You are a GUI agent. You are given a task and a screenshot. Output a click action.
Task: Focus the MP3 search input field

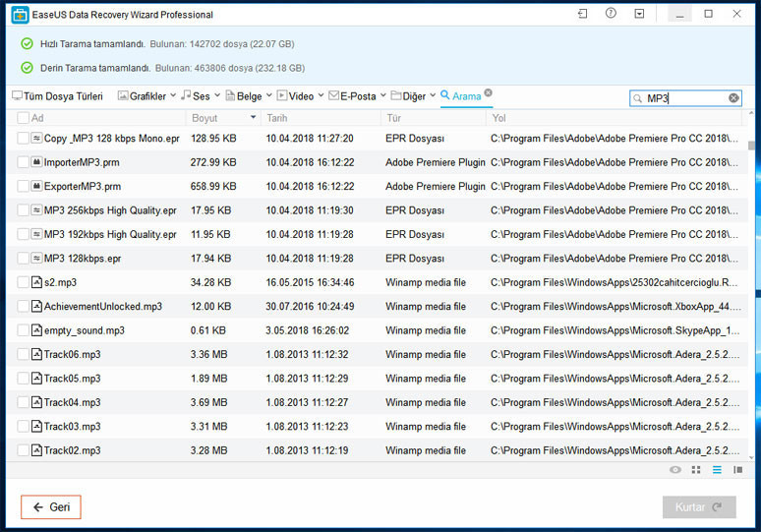pos(685,98)
